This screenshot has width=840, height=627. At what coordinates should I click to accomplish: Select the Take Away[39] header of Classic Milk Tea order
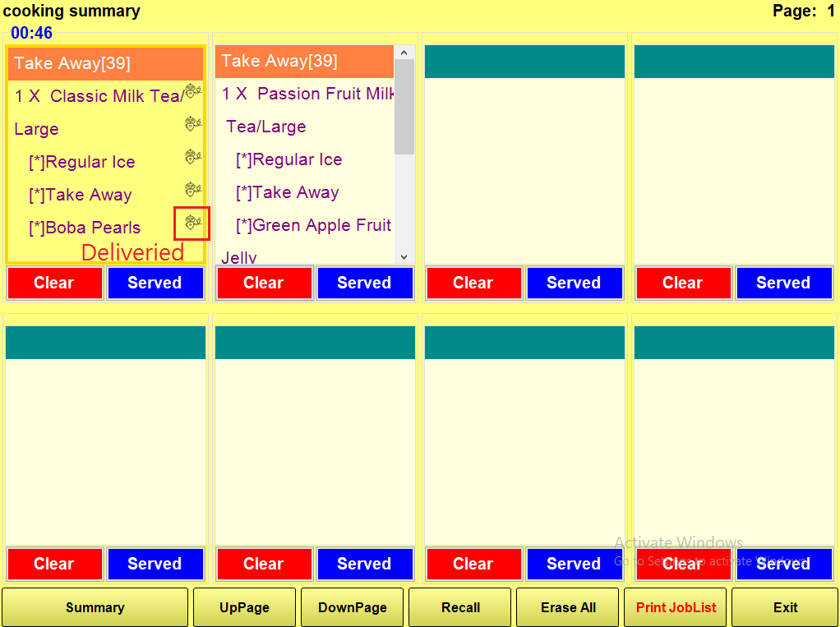coord(105,63)
